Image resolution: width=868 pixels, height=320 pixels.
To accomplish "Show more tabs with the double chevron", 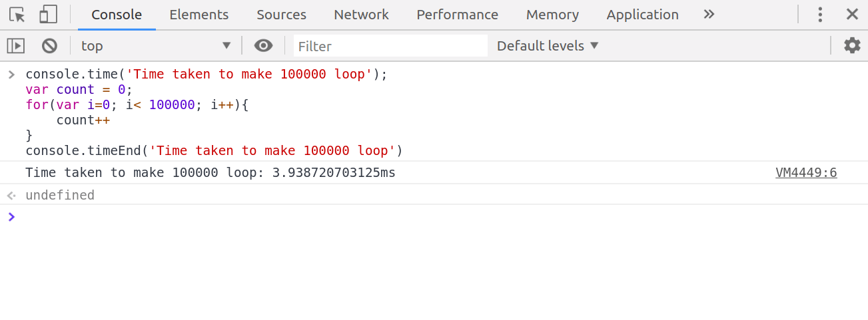I will 709,15.
